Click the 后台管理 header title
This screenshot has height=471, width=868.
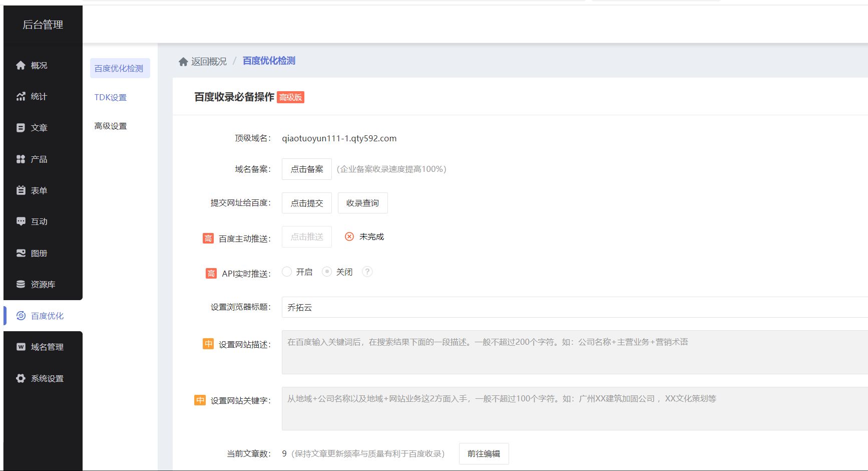[43, 25]
